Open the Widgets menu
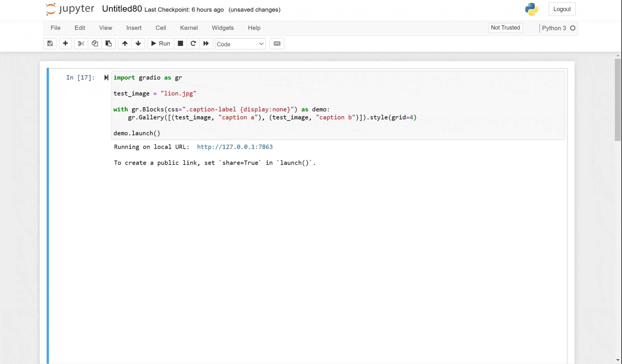 coord(223,28)
